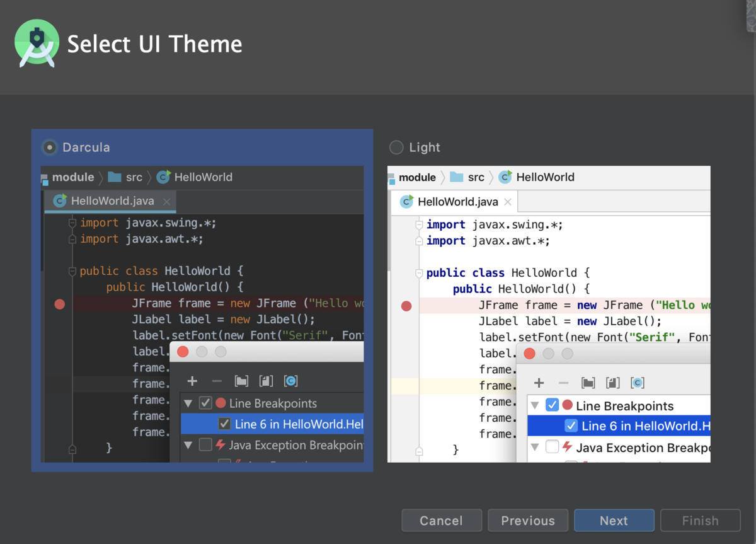Click fold marker beside 'public class' in Darcula preview
The image size is (756, 544).
pyautogui.click(x=72, y=271)
